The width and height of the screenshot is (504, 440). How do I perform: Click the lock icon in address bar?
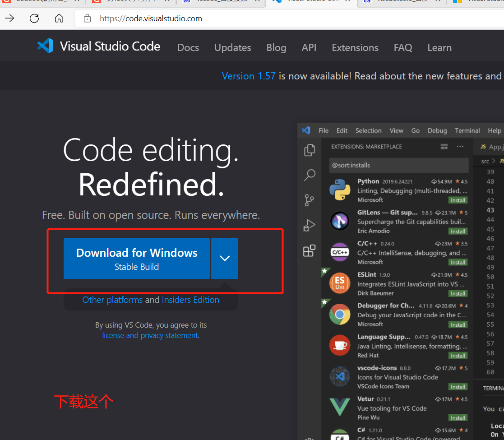pyautogui.click(x=87, y=19)
